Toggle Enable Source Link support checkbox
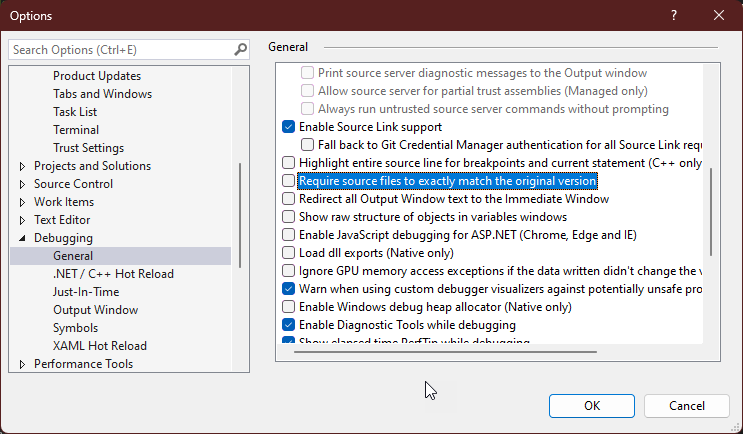Image resolution: width=743 pixels, height=434 pixels. pyautogui.click(x=288, y=127)
